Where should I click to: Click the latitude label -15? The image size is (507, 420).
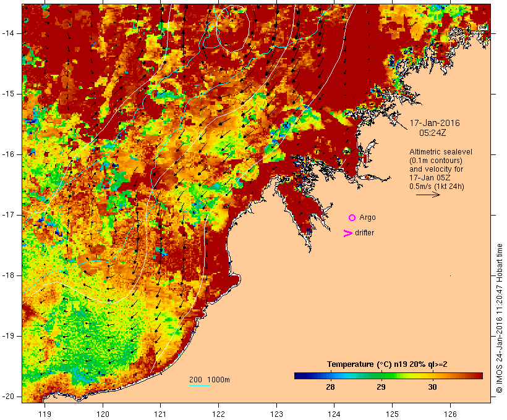[8, 94]
